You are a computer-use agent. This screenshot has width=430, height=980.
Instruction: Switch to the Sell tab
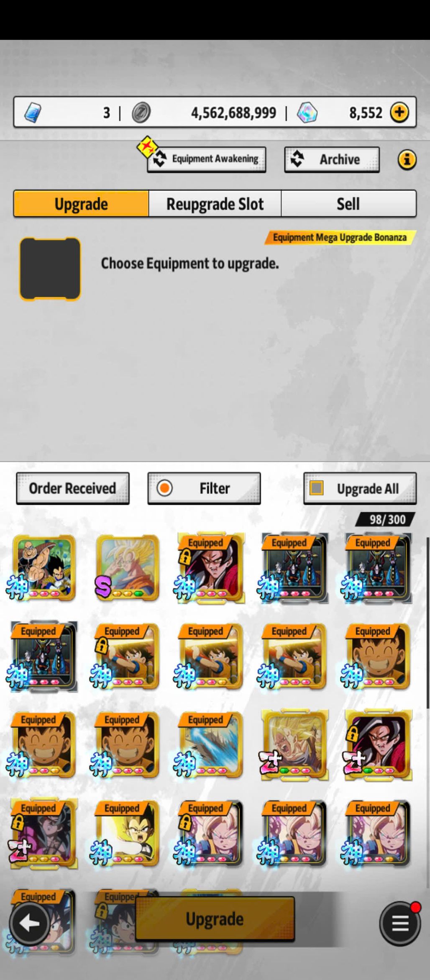348,204
